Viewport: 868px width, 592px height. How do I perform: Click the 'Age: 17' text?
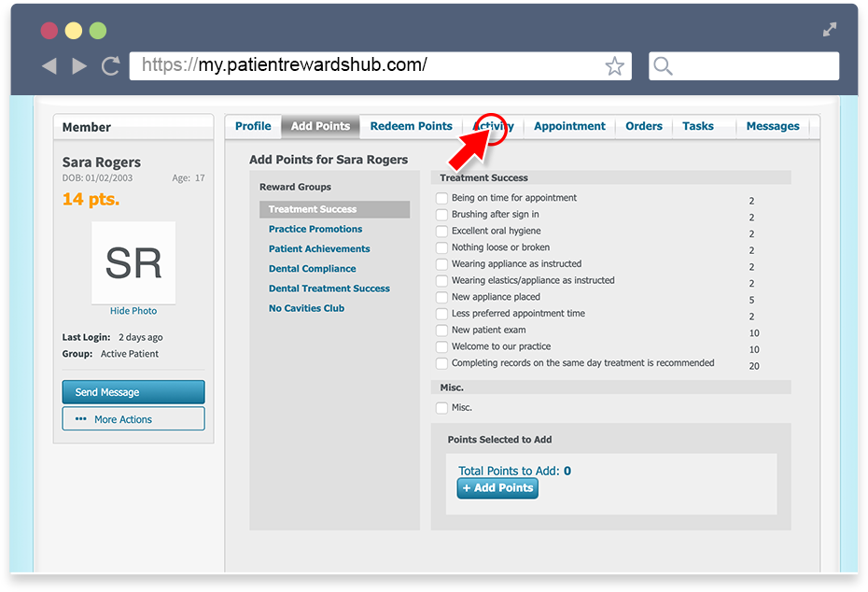(x=189, y=177)
